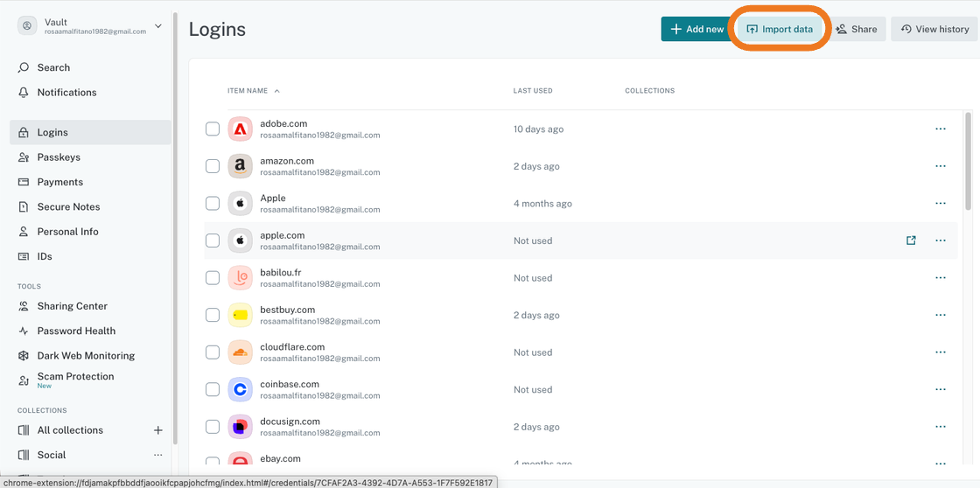The width and height of the screenshot is (980, 488).
Task: Check the bestbuy.com checkbox
Action: coord(213,315)
